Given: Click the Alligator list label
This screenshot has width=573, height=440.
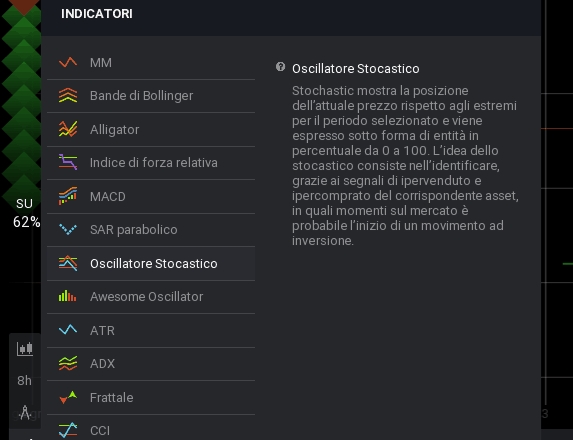Looking at the screenshot, I should (114, 130).
